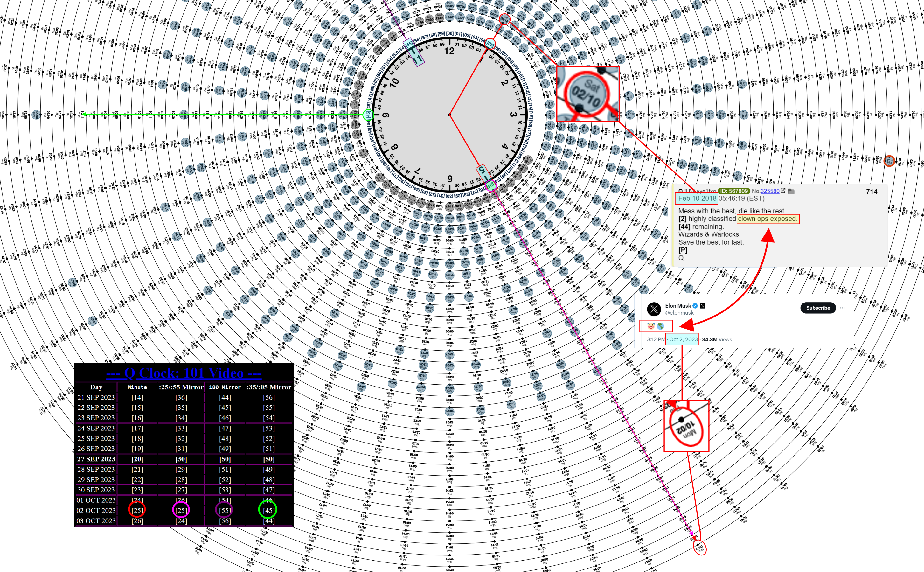The height and width of the screenshot is (572, 924).
Task: Click the 34.8M Views count
Action: 717,339
